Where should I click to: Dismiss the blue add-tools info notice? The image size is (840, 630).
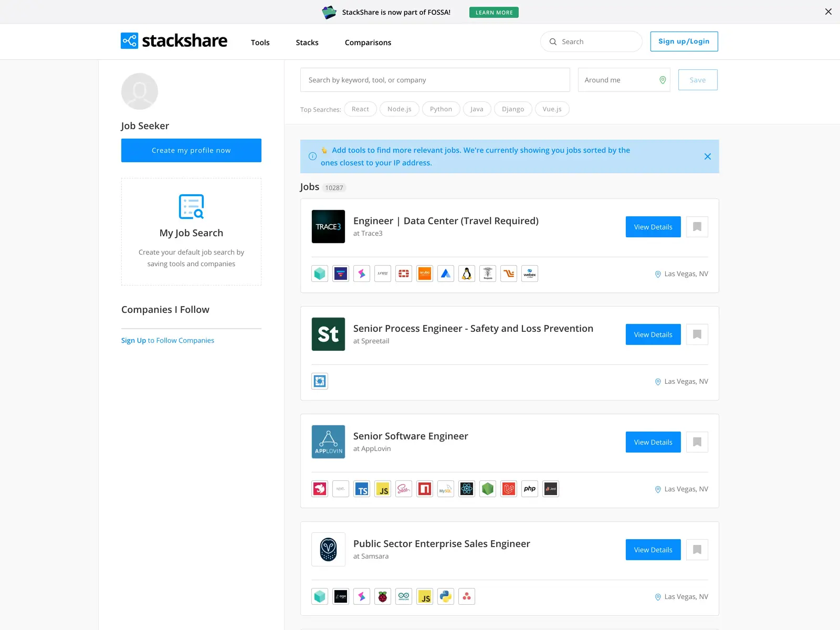tap(708, 156)
